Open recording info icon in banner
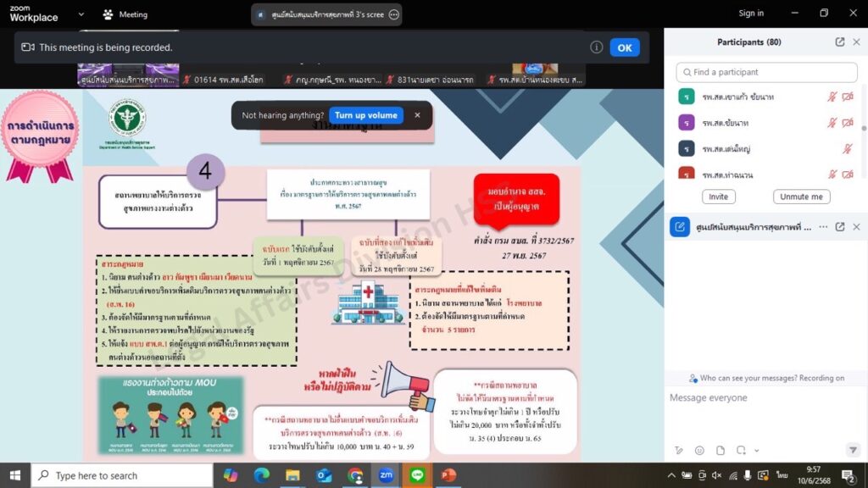 pos(597,47)
